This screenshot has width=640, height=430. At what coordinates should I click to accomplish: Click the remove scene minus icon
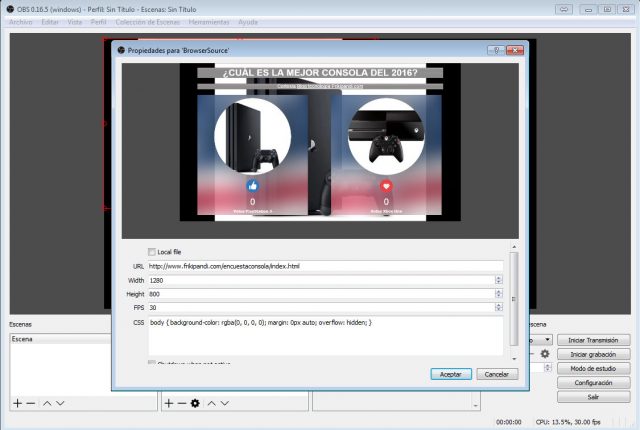pos(30,403)
